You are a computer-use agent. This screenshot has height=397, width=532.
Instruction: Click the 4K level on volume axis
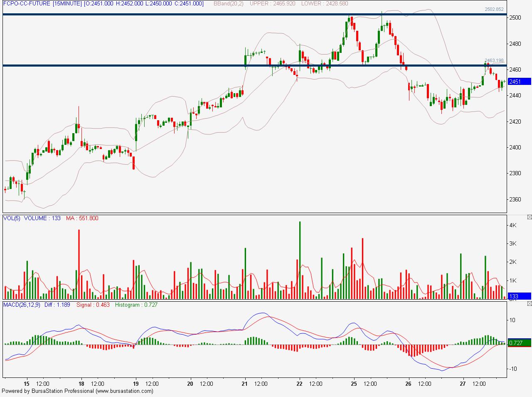click(x=513, y=225)
